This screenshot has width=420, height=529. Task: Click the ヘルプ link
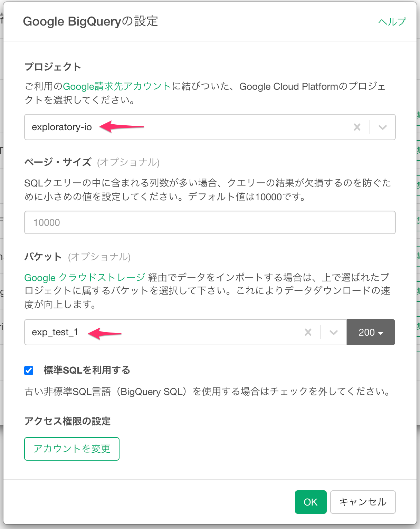[392, 22]
